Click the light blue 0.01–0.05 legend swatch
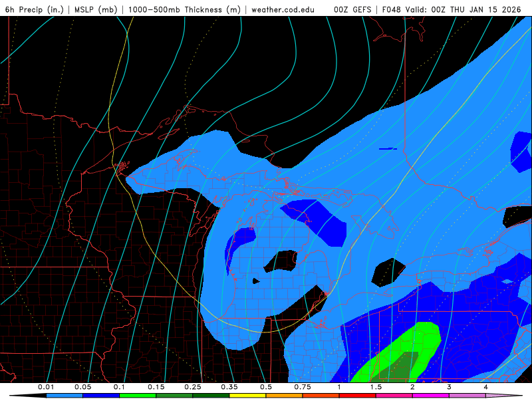Viewport: 532px width, 399px height. tap(65, 396)
